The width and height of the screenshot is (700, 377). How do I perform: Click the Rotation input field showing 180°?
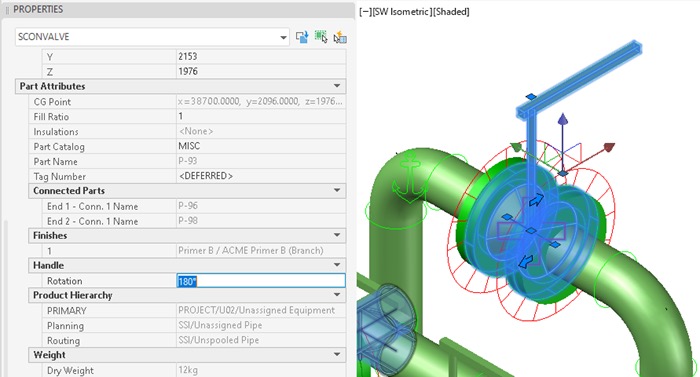click(261, 281)
